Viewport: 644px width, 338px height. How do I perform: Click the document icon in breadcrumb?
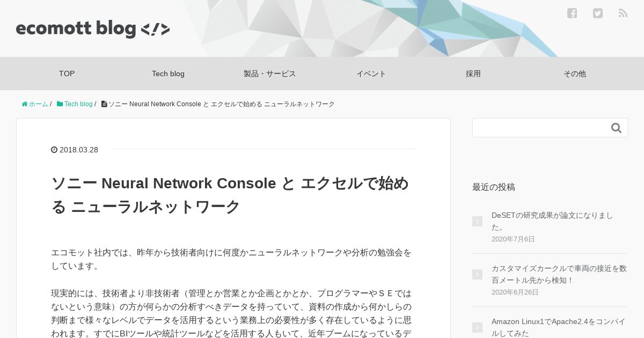tap(104, 104)
